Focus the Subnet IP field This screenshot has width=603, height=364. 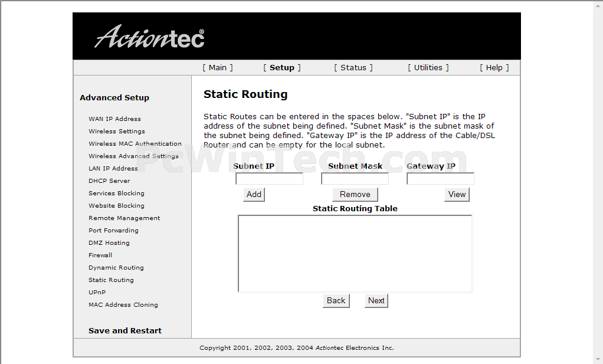pos(269,179)
